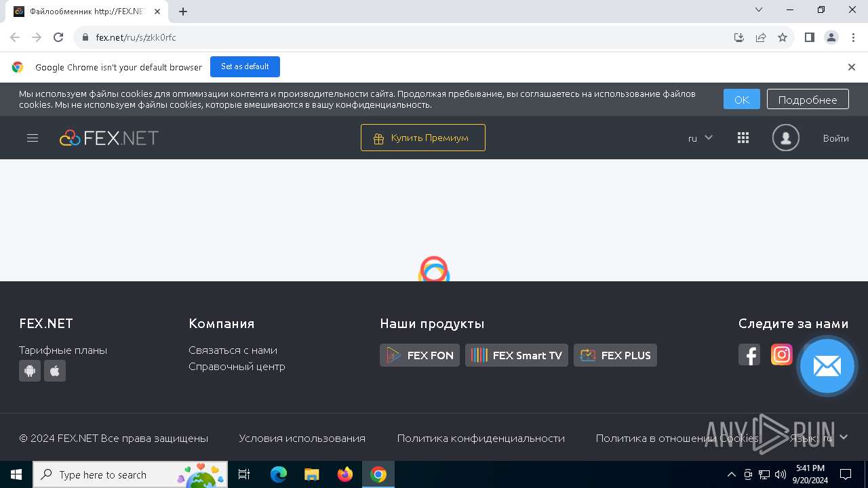868x488 pixels.
Task: Expand the footer language selector chevron
Action: coord(844,438)
